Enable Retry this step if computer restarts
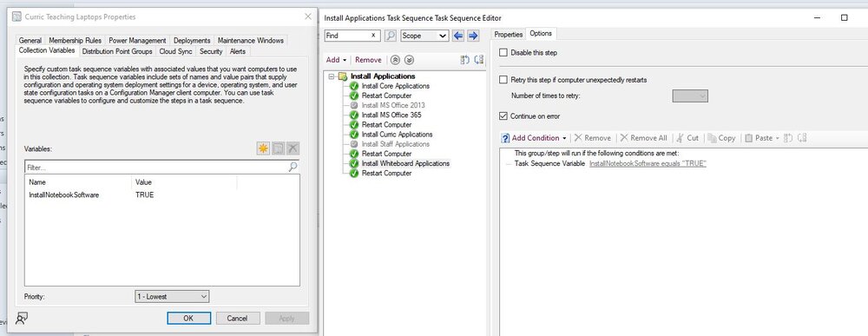 (503, 80)
